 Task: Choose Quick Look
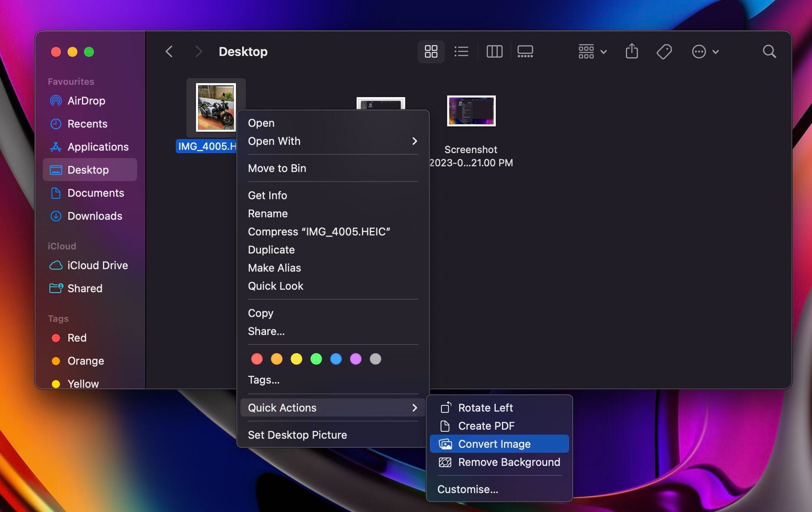333,286
